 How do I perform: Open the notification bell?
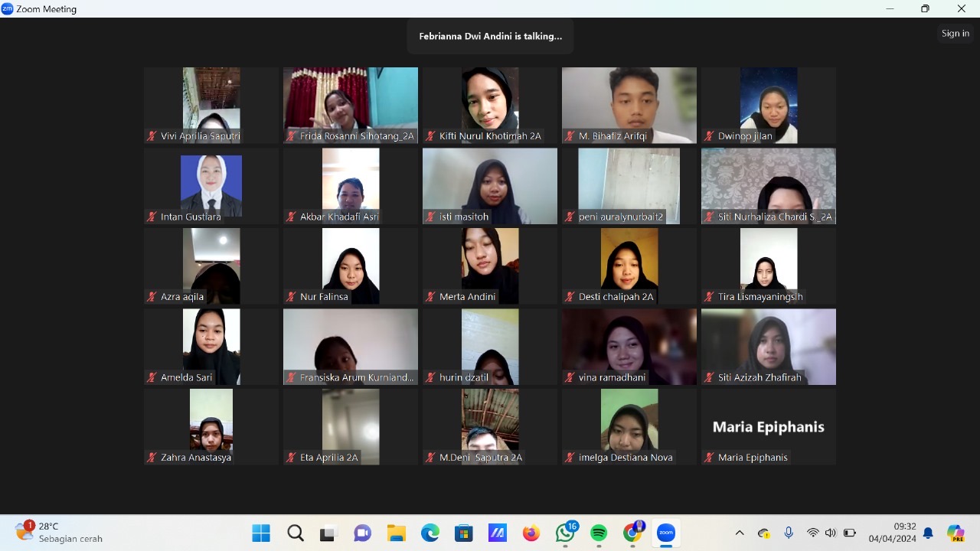tap(928, 533)
